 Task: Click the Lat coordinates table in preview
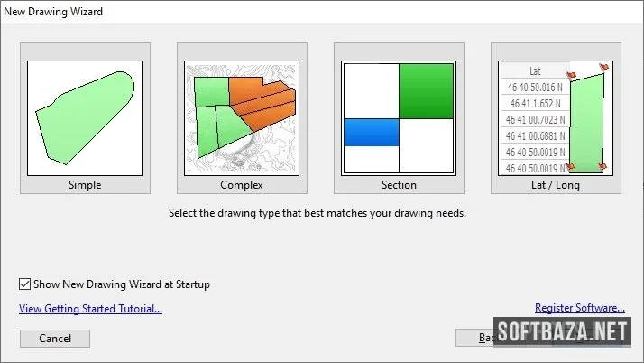tap(535, 119)
